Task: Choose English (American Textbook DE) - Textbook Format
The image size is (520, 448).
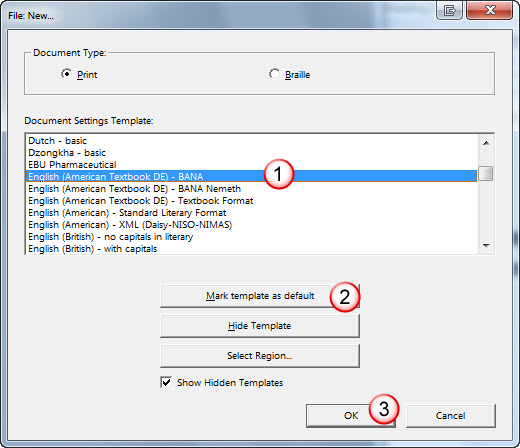Action: [x=252, y=201]
